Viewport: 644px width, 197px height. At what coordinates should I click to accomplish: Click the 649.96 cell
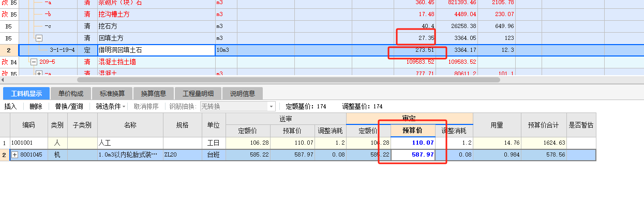click(x=497, y=26)
